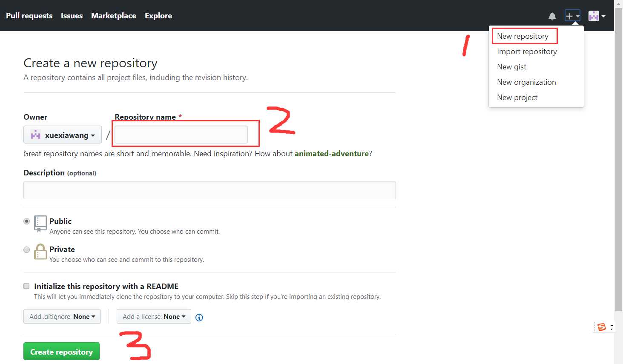Image resolution: width=623 pixels, height=364 pixels.
Task: Open Issues in the header
Action: tap(72, 16)
